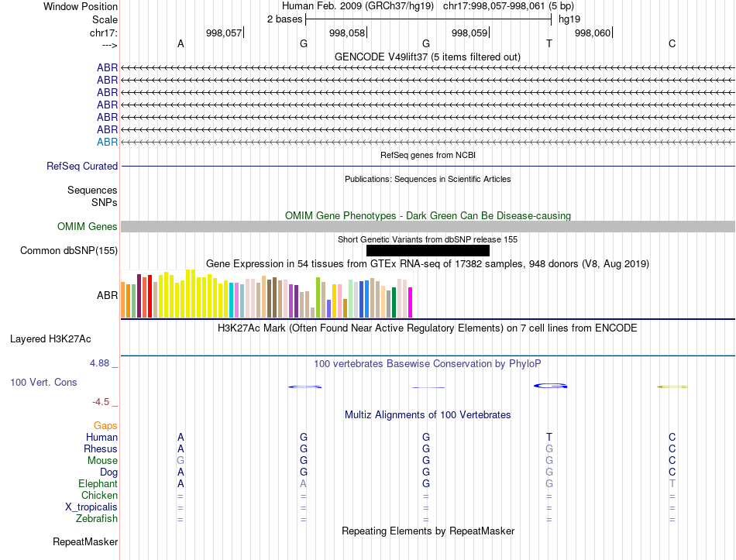Open 'Multiz Alignments of 100 Vertebrates' title
Image resolution: width=736 pixels, height=560 pixels.
[x=428, y=415]
